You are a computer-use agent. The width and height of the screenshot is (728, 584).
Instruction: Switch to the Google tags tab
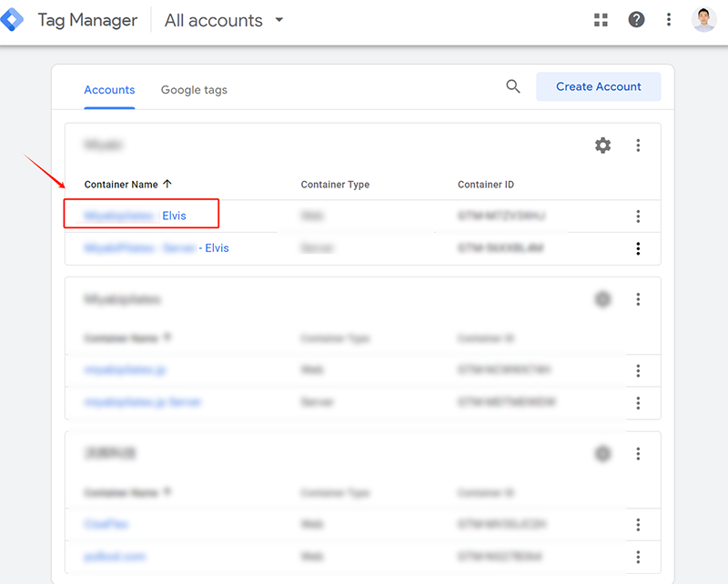(194, 90)
